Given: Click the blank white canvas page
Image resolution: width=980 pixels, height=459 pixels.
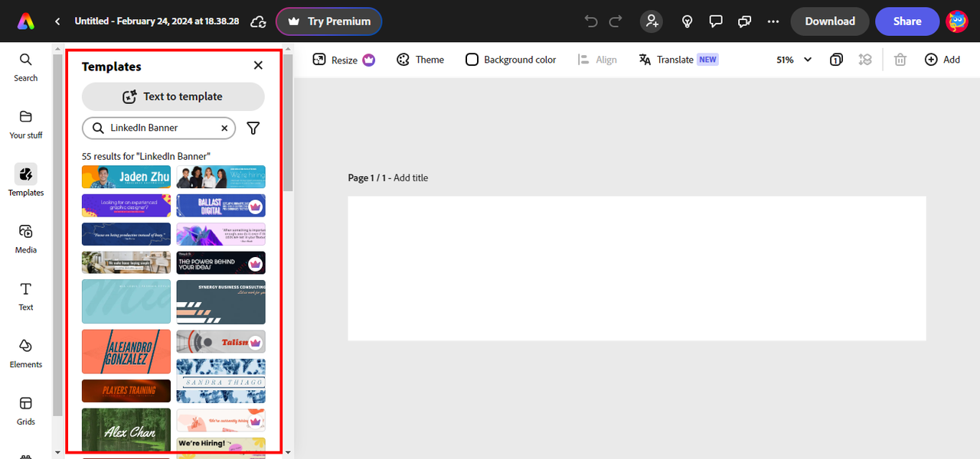Looking at the screenshot, I should [637, 269].
